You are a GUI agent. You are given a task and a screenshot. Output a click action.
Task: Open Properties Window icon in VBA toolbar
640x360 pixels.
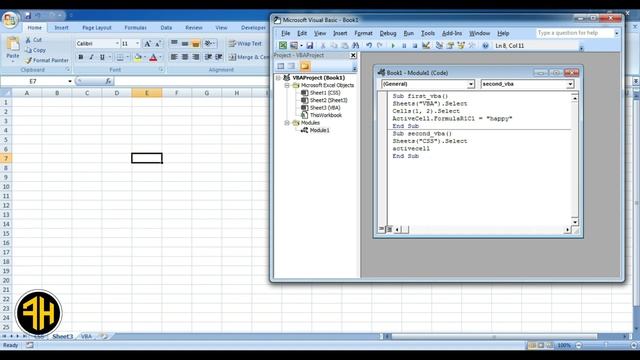click(x=450, y=45)
